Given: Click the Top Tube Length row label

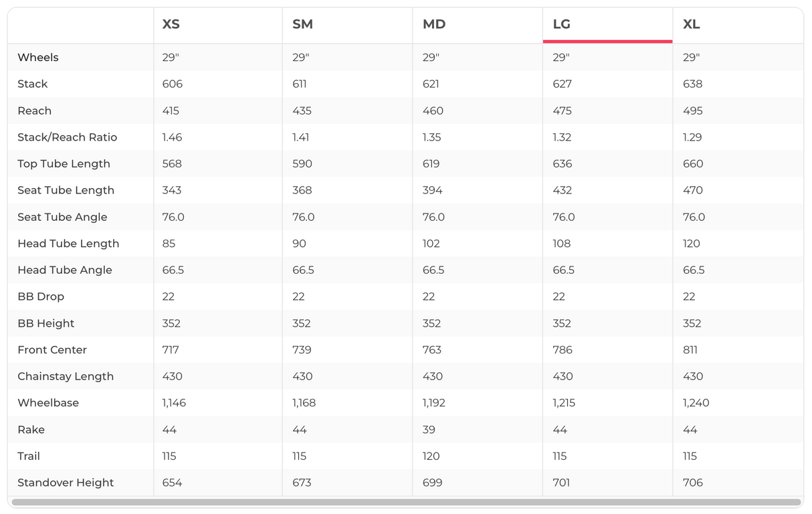Looking at the screenshot, I should [64, 164].
